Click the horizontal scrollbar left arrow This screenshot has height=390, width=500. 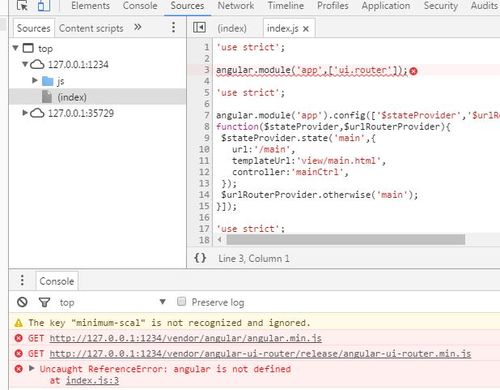coord(219,239)
